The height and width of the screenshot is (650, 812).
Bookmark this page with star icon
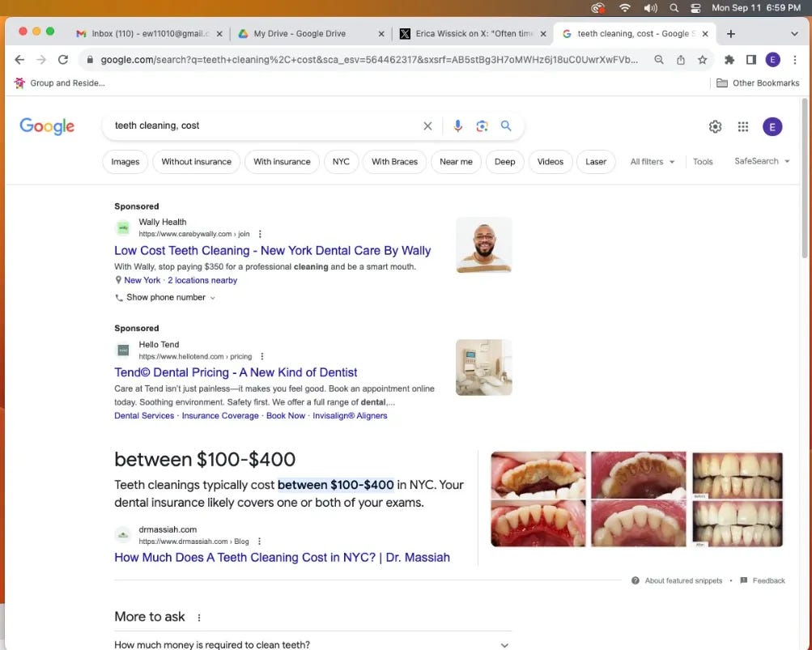tap(702, 60)
